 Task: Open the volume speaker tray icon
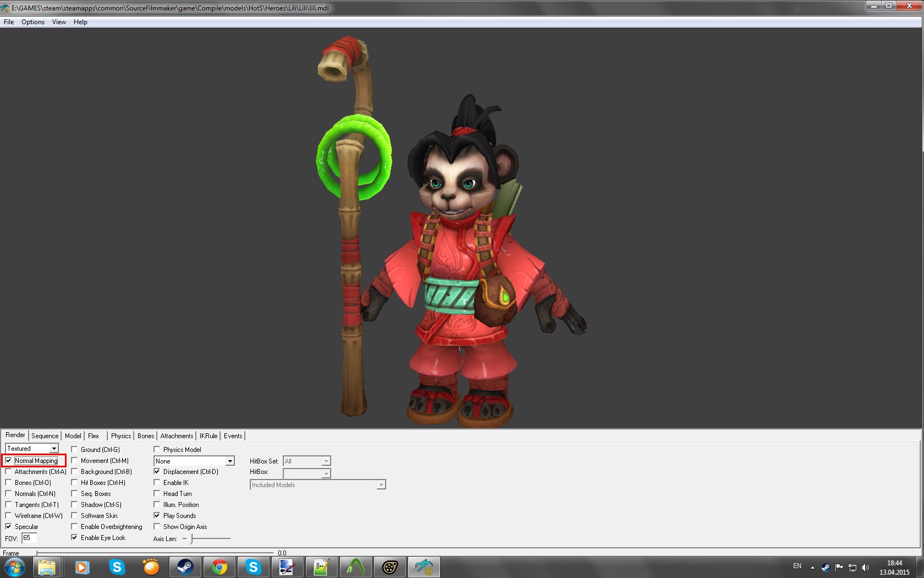coord(865,568)
